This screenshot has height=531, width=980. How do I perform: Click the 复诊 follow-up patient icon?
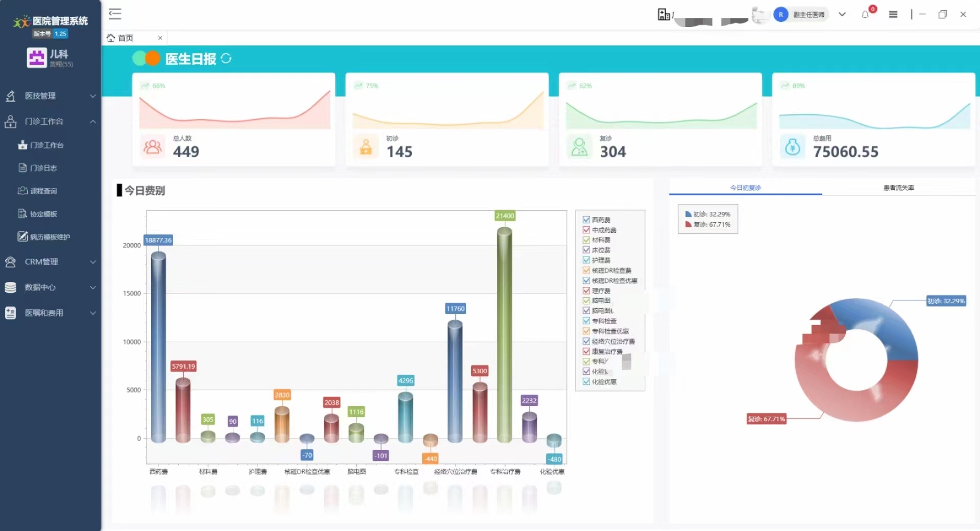pyautogui.click(x=579, y=147)
